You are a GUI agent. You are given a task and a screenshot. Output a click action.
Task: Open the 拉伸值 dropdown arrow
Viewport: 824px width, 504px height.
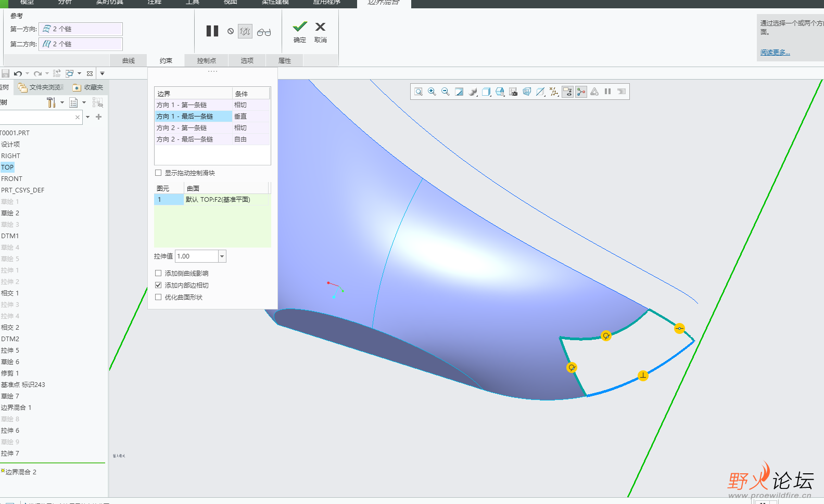(x=222, y=256)
